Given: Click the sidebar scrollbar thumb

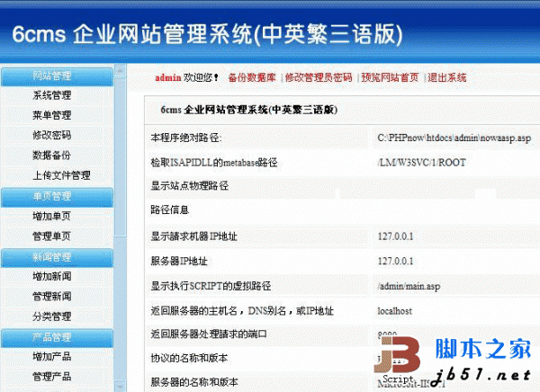Looking at the screenshot, I should (x=120, y=157).
